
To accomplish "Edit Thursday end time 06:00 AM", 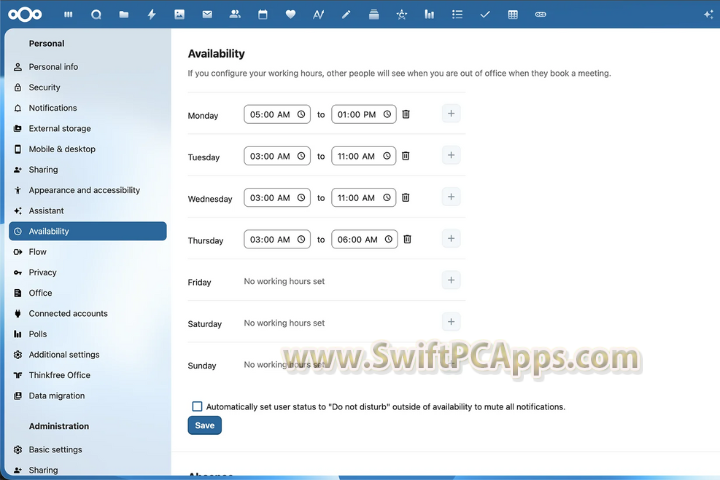I will (365, 239).
